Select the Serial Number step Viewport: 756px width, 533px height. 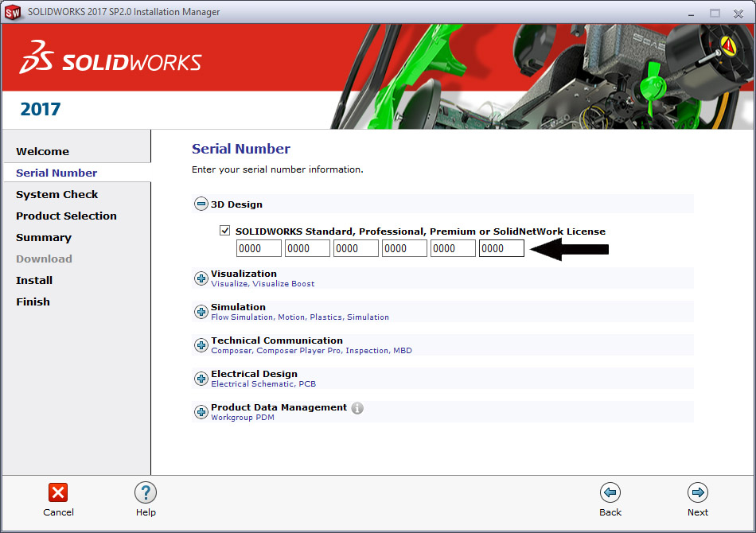[x=57, y=173]
